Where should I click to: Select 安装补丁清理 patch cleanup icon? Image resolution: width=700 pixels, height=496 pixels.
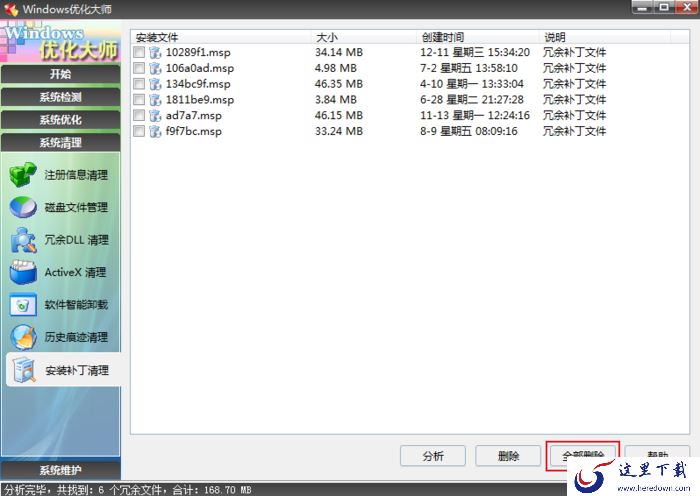24,370
